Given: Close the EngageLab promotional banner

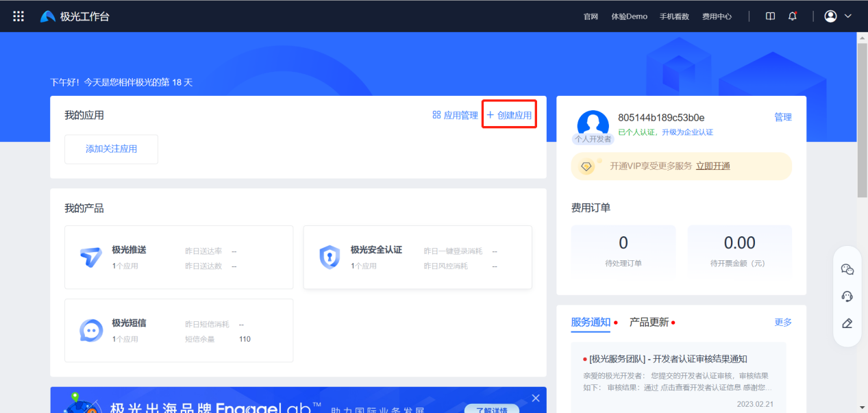Looking at the screenshot, I should [536, 398].
